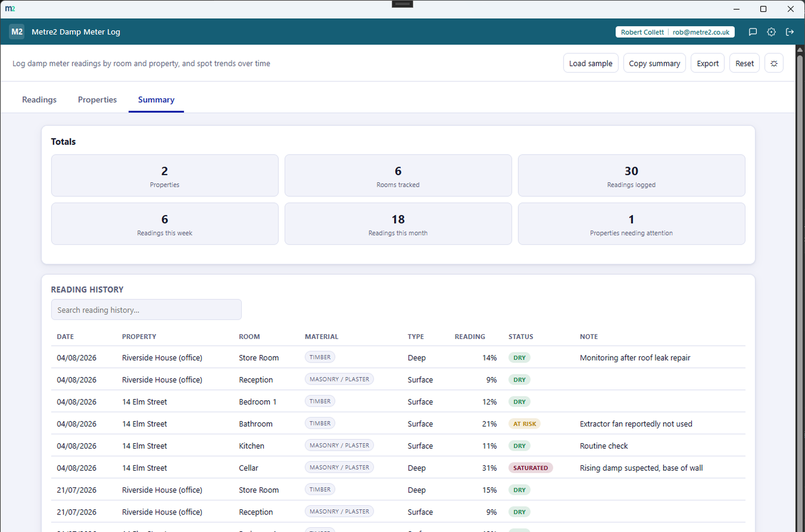Screen dimensions: 805x532
Task: Click the 21% reading for Bathroom
Action: (489, 423)
